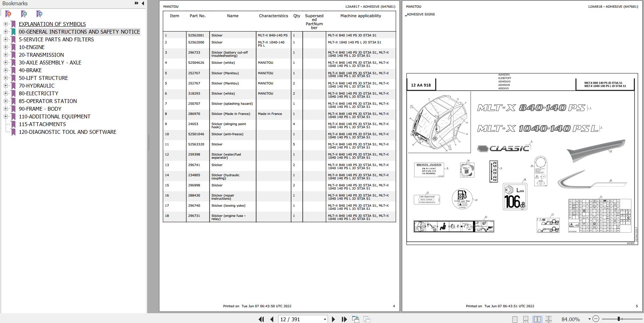
Task: Jump to the last page
Action: [344, 319]
